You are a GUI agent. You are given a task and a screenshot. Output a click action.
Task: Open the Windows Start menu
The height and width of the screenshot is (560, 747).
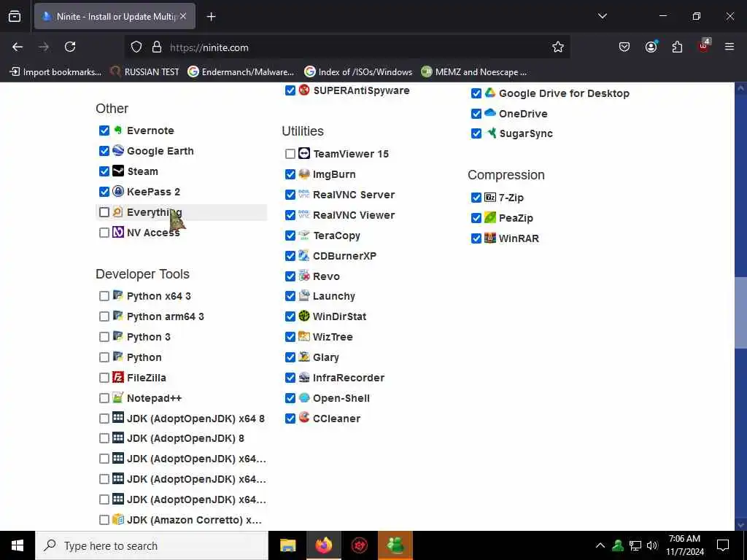18,545
